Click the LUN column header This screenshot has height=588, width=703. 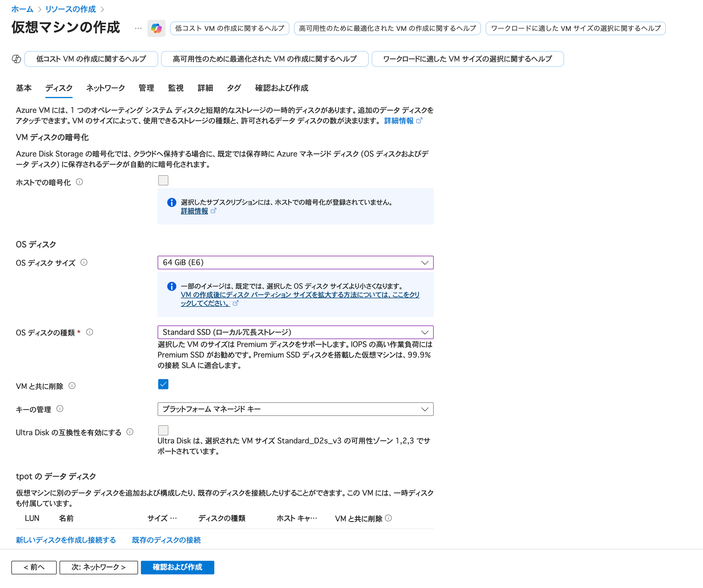pos(32,518)
